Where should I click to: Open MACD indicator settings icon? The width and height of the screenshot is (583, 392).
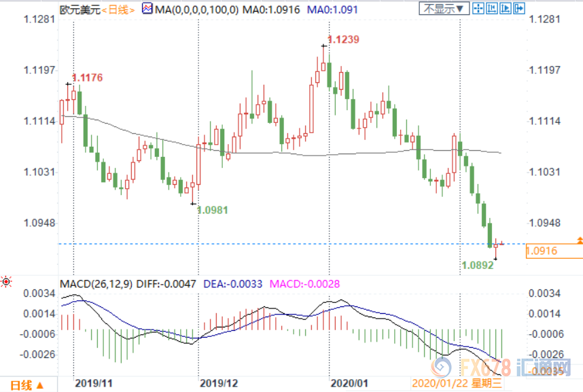click(7, 282)
